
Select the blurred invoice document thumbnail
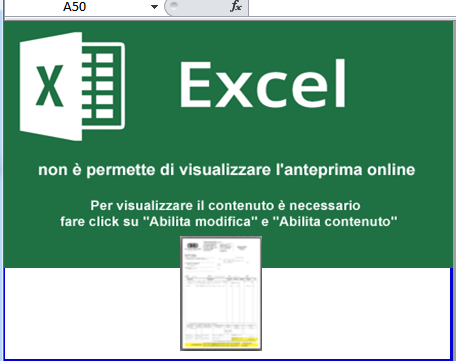coord(221,293)
